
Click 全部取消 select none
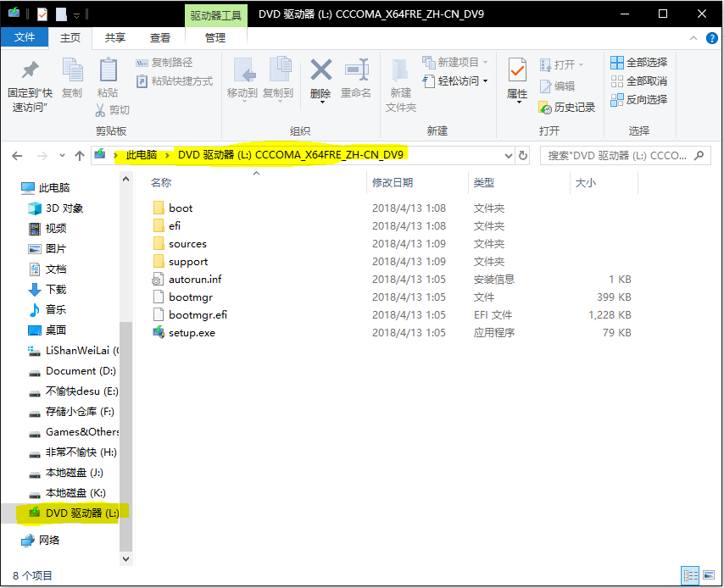coord(638,81)
